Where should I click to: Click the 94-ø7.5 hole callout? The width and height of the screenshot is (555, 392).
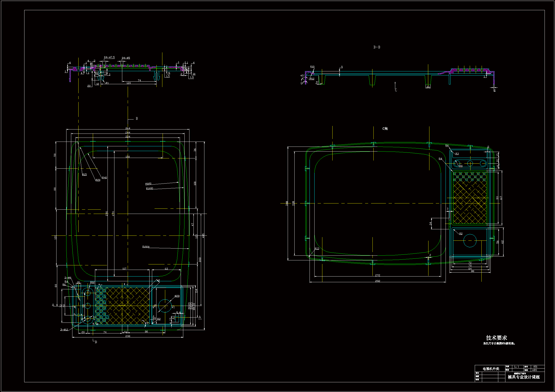(109, 57)
